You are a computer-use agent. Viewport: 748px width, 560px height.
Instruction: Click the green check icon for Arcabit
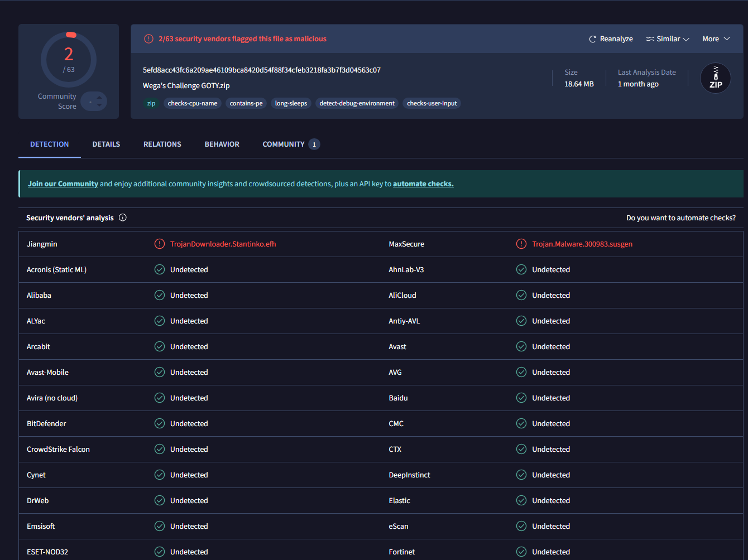160,346
